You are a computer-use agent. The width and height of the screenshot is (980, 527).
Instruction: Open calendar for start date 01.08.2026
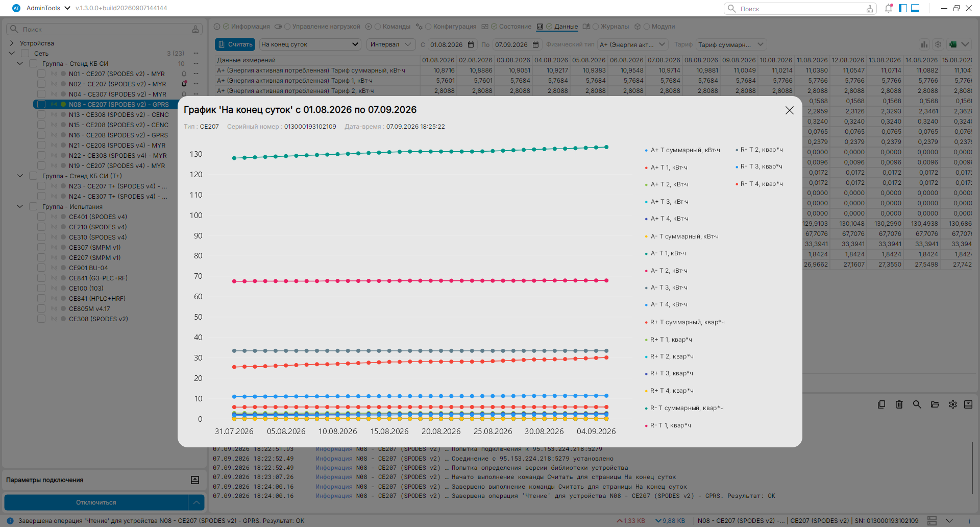[x=471, y=45]
